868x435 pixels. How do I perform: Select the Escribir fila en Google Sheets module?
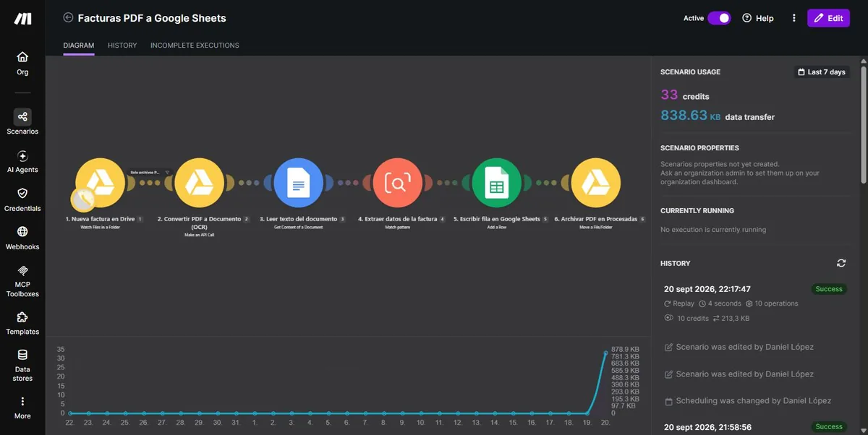496,184
